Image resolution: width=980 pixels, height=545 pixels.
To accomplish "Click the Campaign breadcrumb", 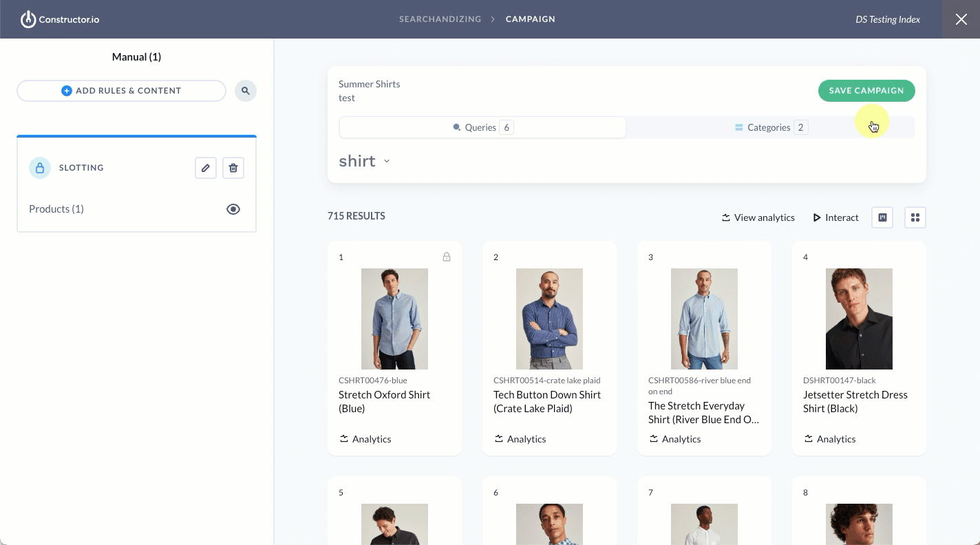I will click(x=531, y=19).
